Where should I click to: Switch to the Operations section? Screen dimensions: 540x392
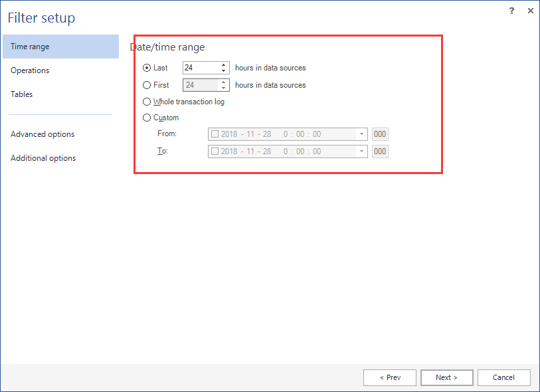click(x=29, y=70)
